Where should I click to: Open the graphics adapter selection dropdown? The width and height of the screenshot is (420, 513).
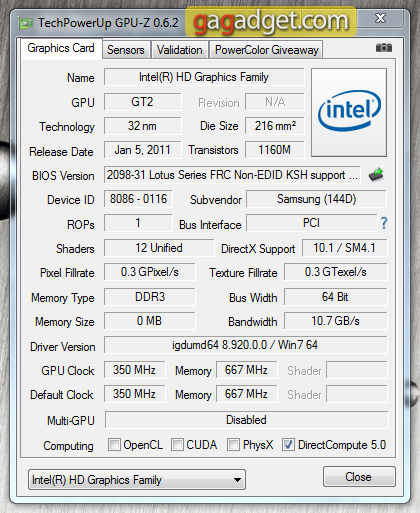137,480
